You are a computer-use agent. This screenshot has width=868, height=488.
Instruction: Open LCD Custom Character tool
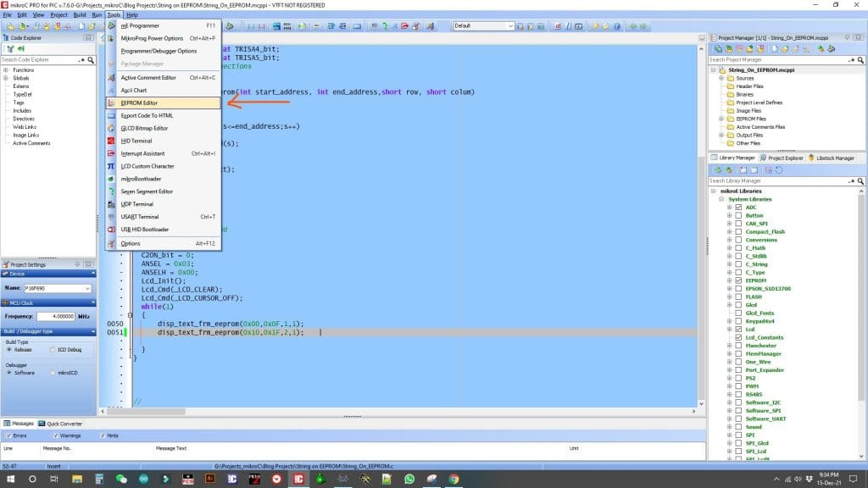coord(164,166)
